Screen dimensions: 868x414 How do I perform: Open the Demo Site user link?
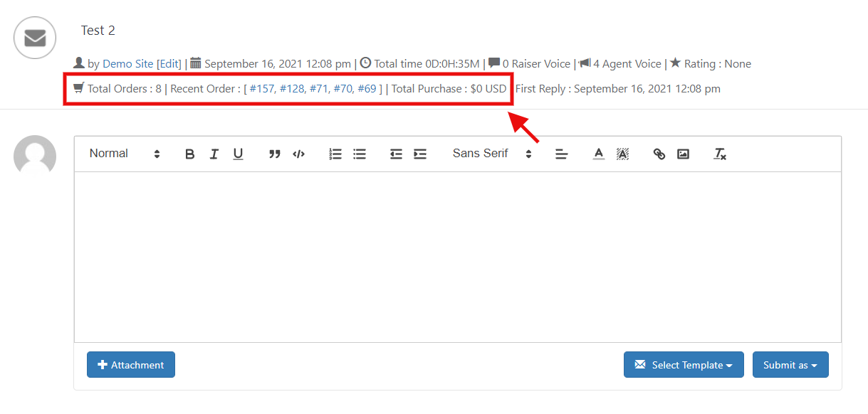[x=128, y=64]
